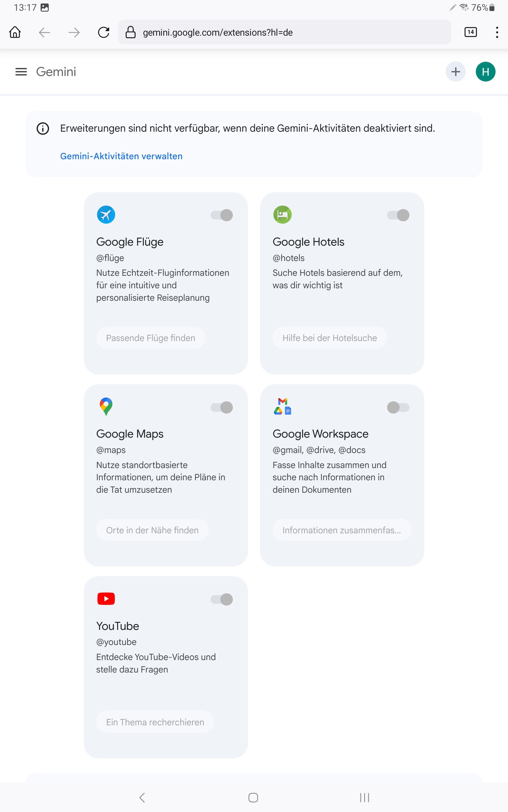This screenshot has width=508, height=812.
Task: Select the YouTube card title
Action: pos(118,626)
